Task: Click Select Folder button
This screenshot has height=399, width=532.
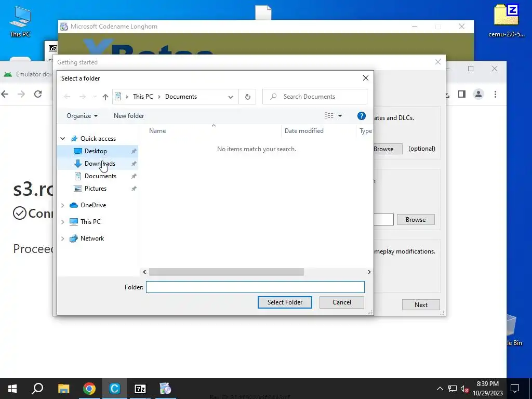Action: pyautogui.click(x=285, y=302)
